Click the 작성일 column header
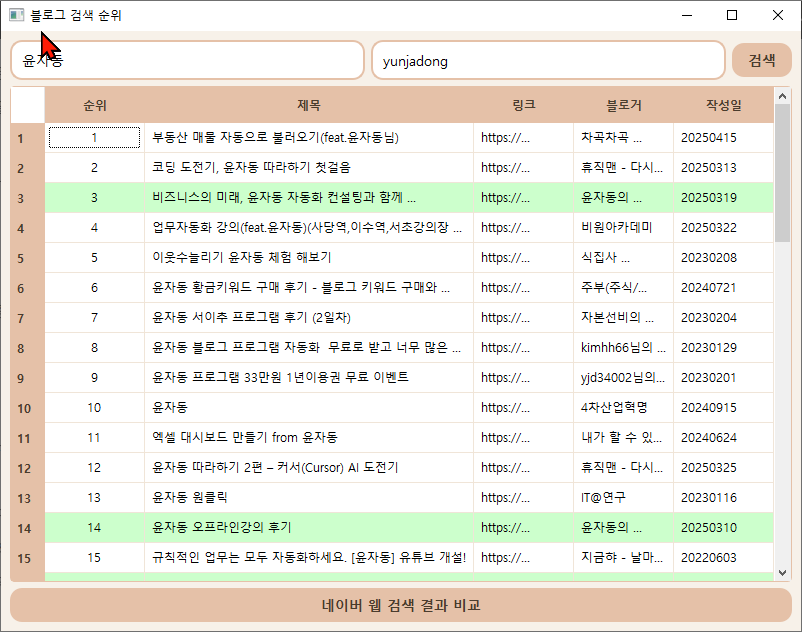 point(723,105)
